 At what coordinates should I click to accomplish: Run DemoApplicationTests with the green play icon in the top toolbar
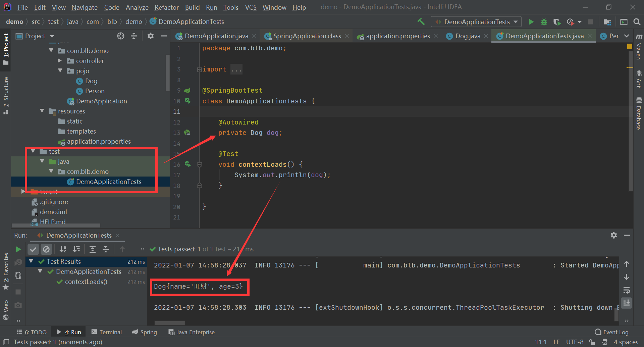[531, 22]
